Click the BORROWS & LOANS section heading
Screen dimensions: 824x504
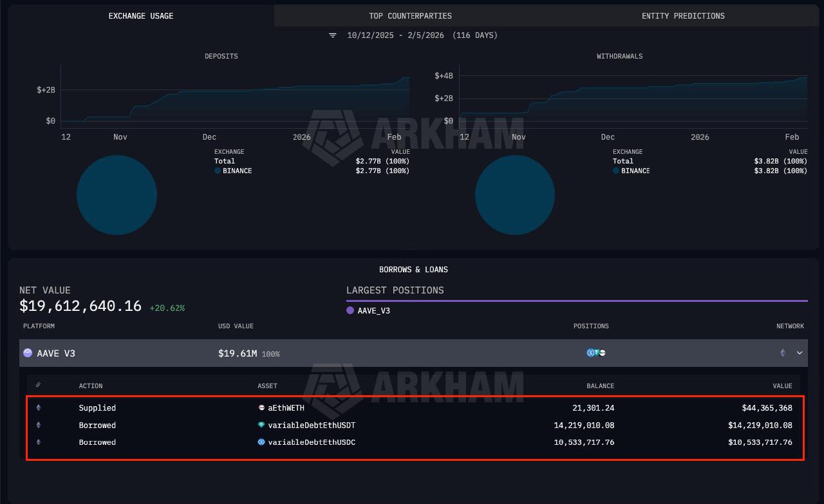coord(413,270)
